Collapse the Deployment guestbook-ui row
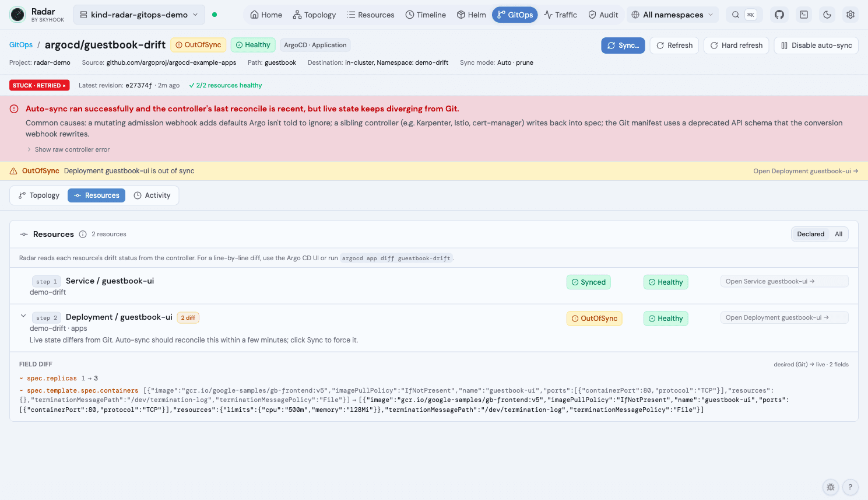The height and width of the screenshot is (500, 868). (x=23, y=316)
